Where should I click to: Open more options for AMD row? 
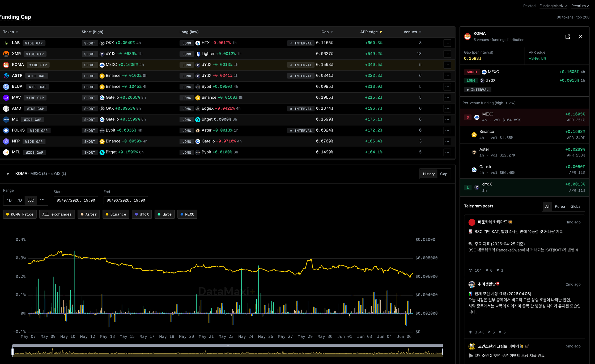click(447, 109)
